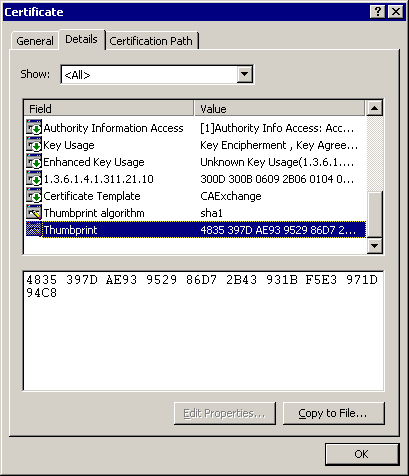Select the Details tab
409x476 pixels.
[x=81, y=39]
